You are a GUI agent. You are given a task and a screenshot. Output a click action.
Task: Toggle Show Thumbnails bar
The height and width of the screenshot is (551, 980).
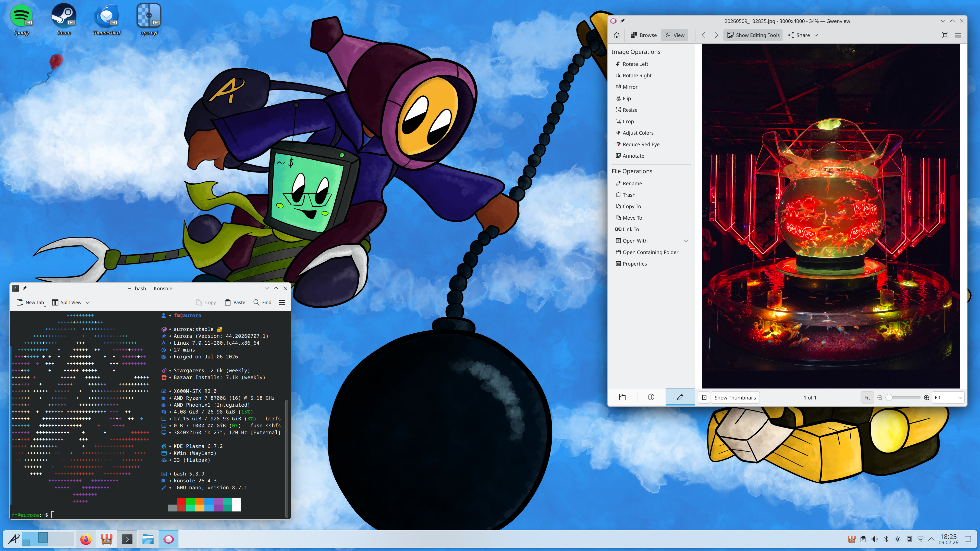(x=735, y=397)
